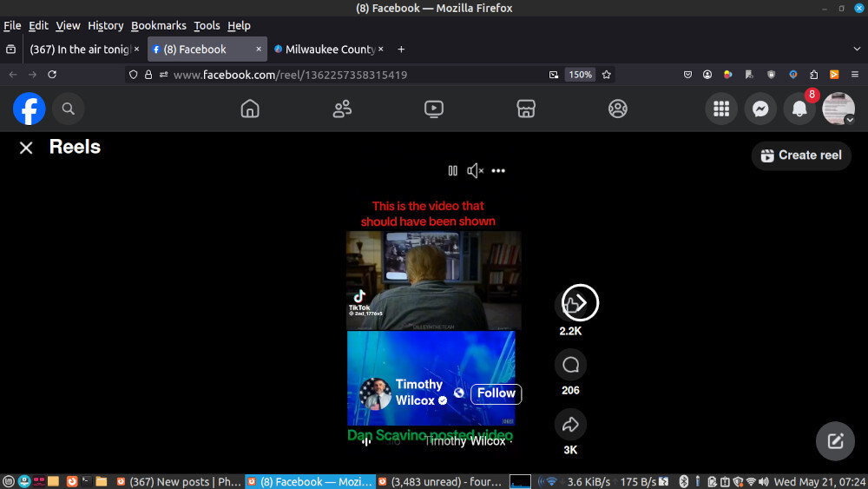Viewport: 868px width, 489px height.
Task: Open the Bluetooth tray icon
Action: click(684, 482)
